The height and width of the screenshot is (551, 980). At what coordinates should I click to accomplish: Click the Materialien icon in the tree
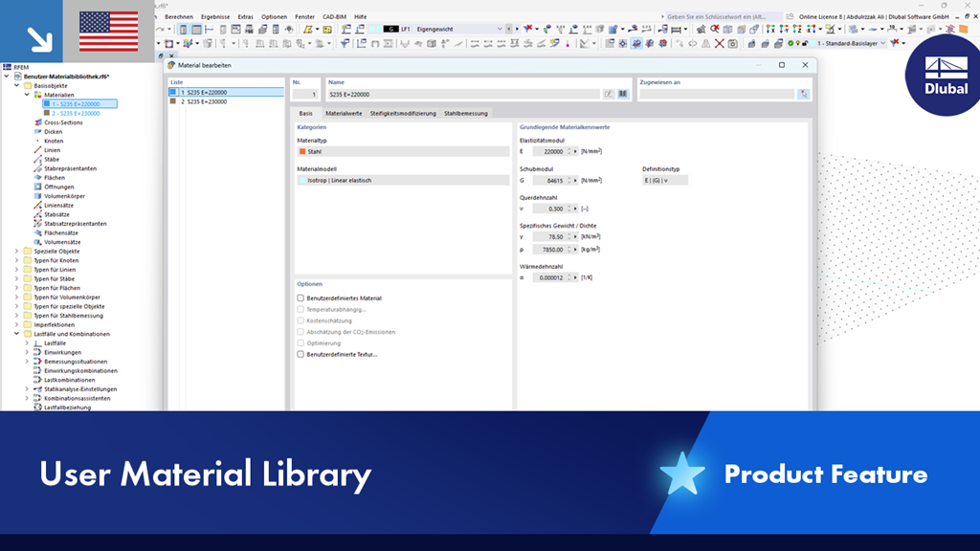37,95
